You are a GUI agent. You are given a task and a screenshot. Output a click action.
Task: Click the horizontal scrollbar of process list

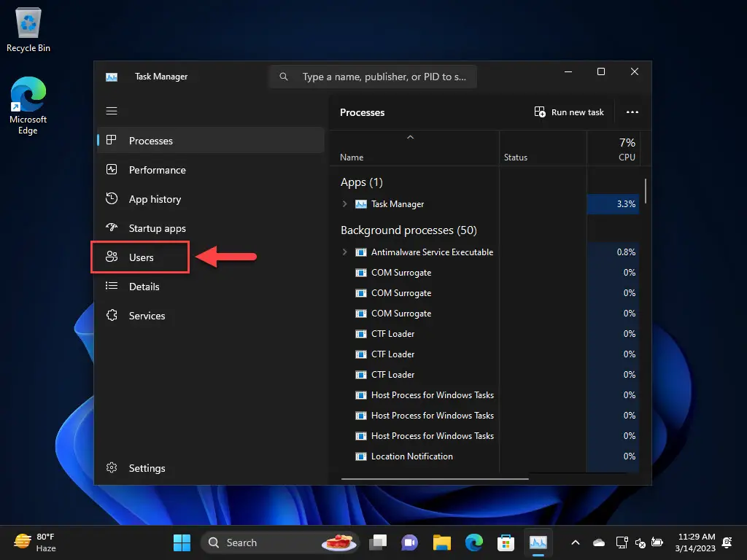[435, 478]
